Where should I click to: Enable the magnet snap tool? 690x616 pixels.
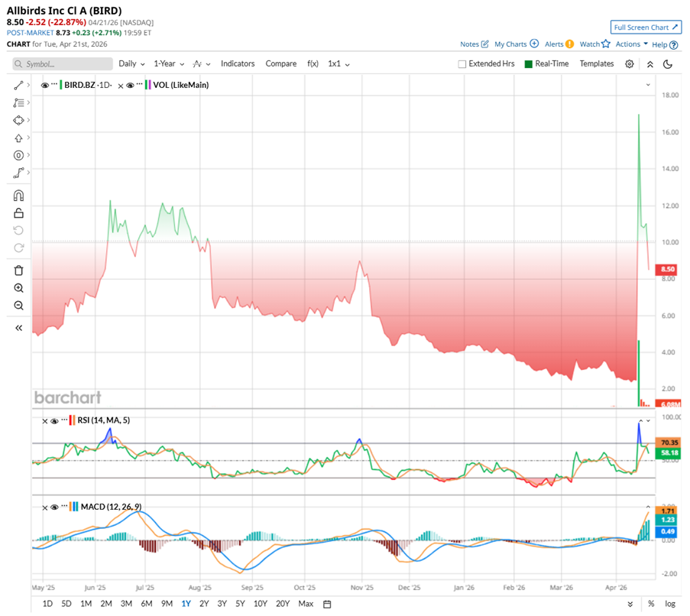(18, 196)
